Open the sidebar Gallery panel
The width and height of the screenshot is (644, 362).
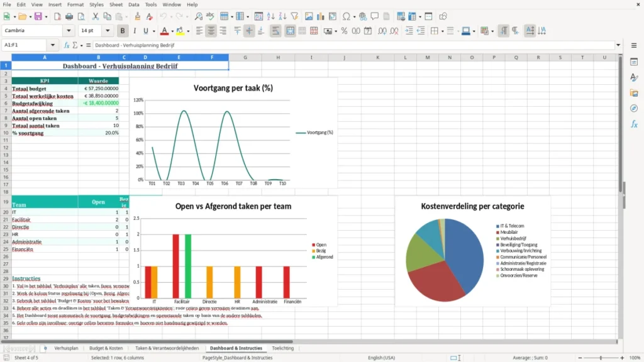tap(634, 93)
